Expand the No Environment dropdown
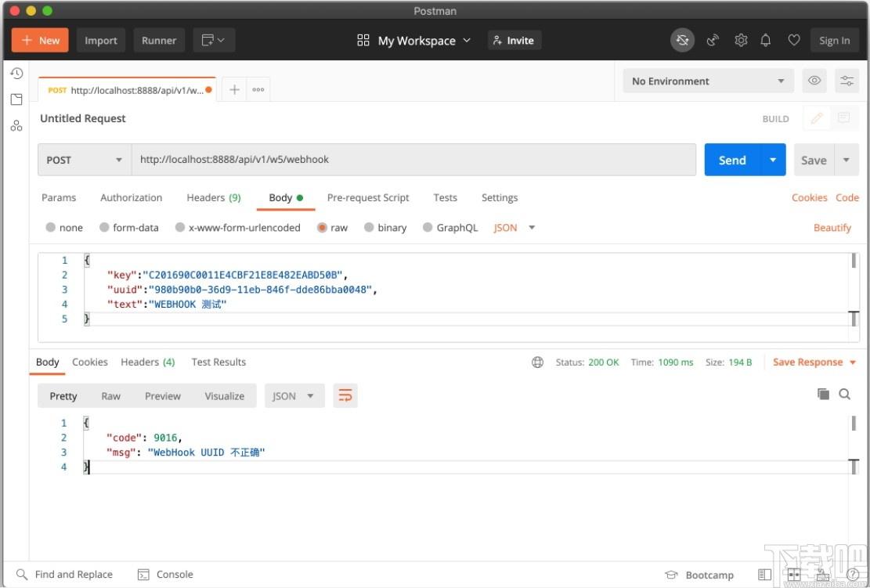This screenshot has height=588, width=870. click(x=709, y=81)
